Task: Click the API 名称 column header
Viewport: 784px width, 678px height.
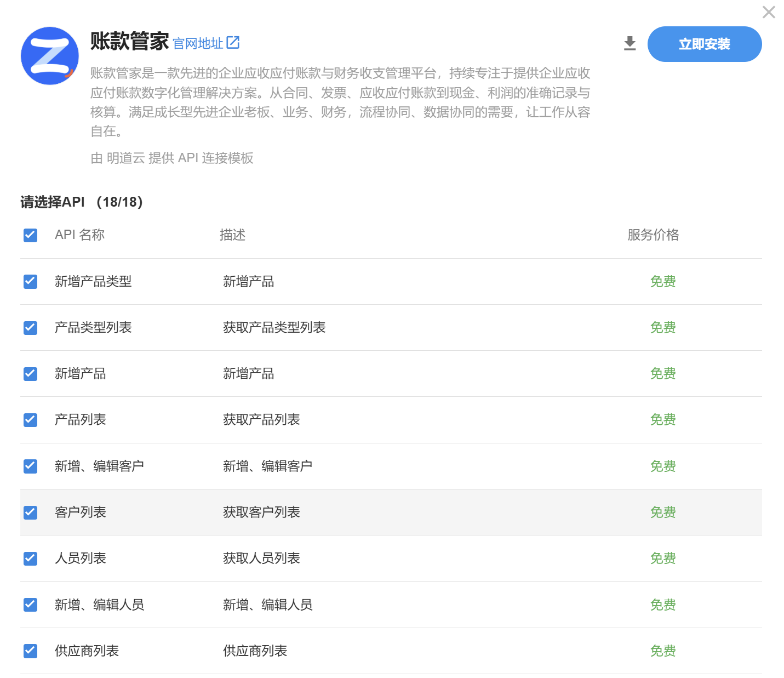Action: [79, 235]
